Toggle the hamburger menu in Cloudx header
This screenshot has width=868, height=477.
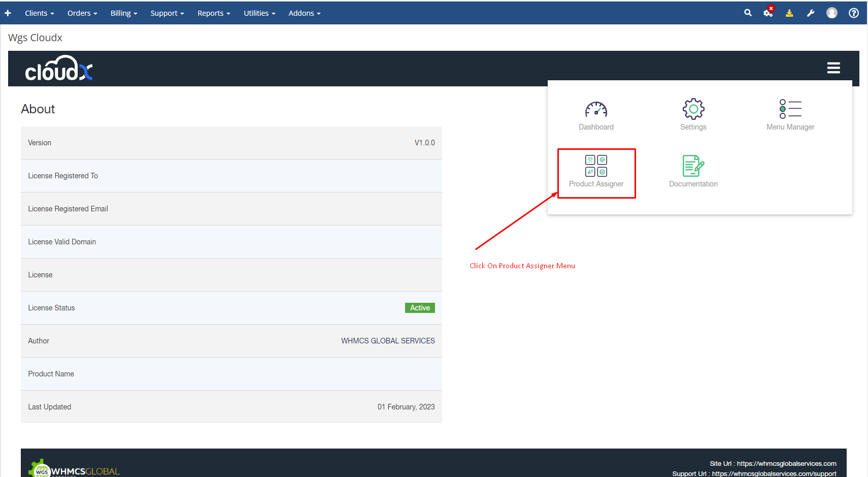tap(833, 68)
